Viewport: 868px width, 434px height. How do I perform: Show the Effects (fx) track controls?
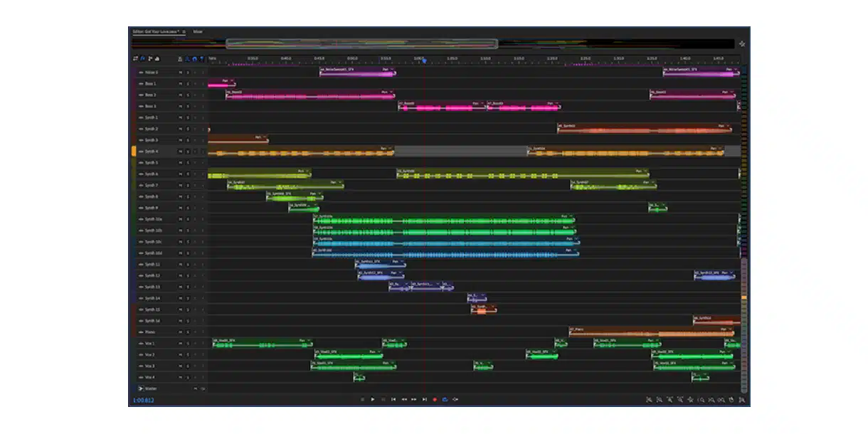point(142,59)
